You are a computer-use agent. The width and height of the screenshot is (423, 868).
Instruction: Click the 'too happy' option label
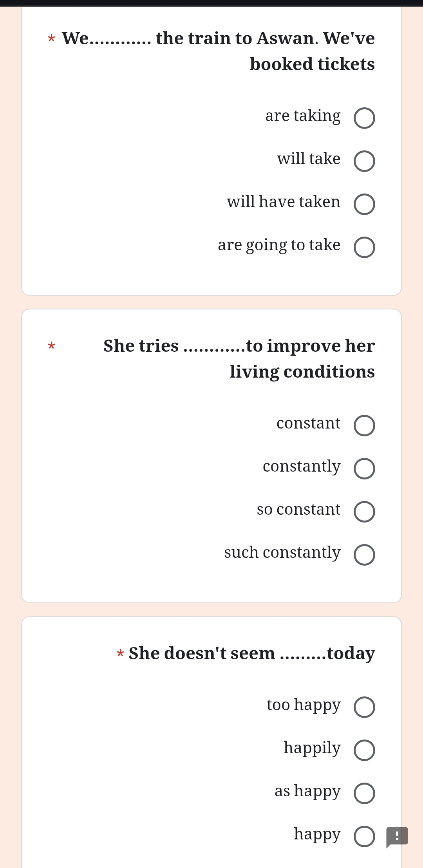[304, 705]
